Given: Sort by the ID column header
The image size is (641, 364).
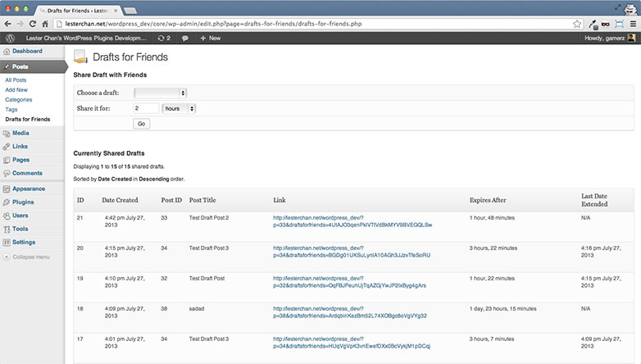Looking at the screenshot, I should coord(80,200).
